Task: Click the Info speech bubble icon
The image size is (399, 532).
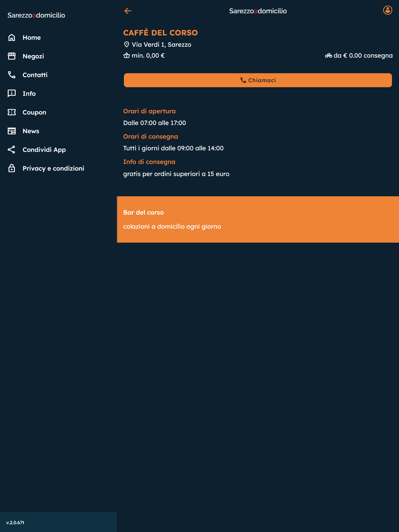Action: 11,93
